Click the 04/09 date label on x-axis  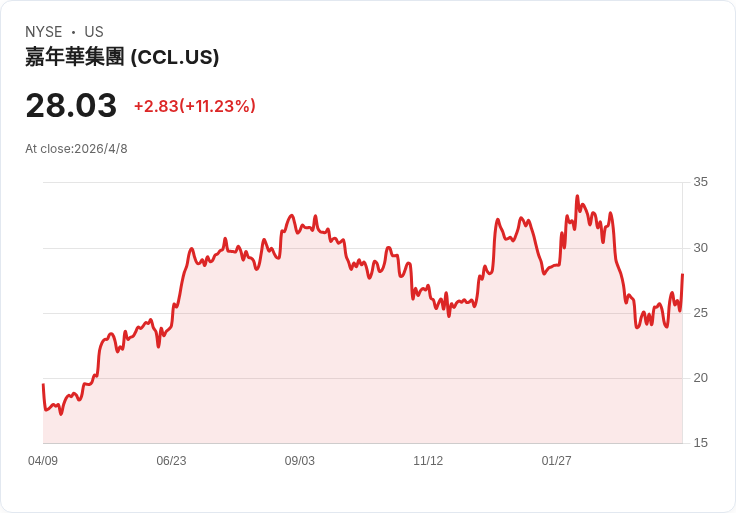pyautogui.click(x=43, y=460)
